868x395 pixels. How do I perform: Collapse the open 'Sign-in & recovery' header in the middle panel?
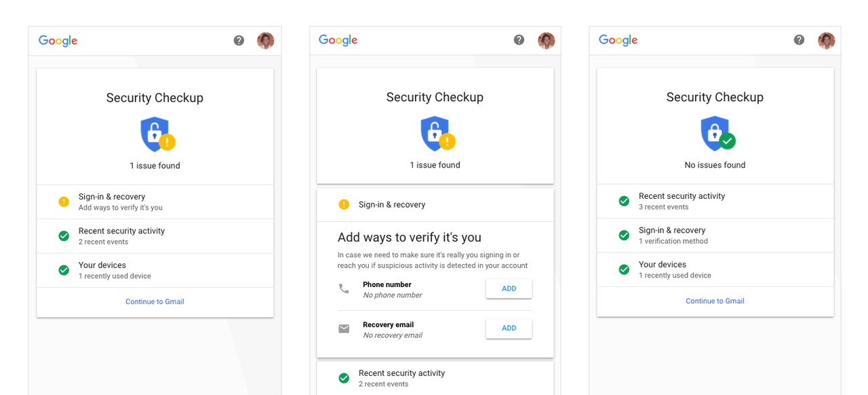click(435, 204)
